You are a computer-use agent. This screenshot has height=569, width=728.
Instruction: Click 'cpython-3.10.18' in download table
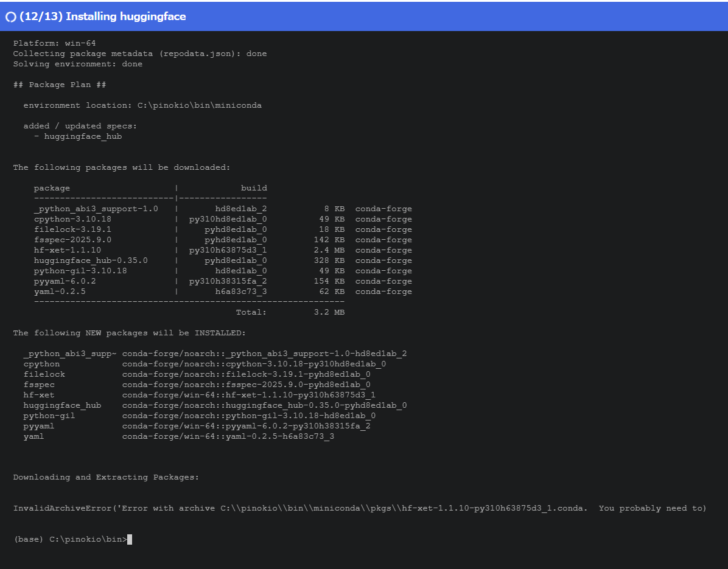(72, 219)
